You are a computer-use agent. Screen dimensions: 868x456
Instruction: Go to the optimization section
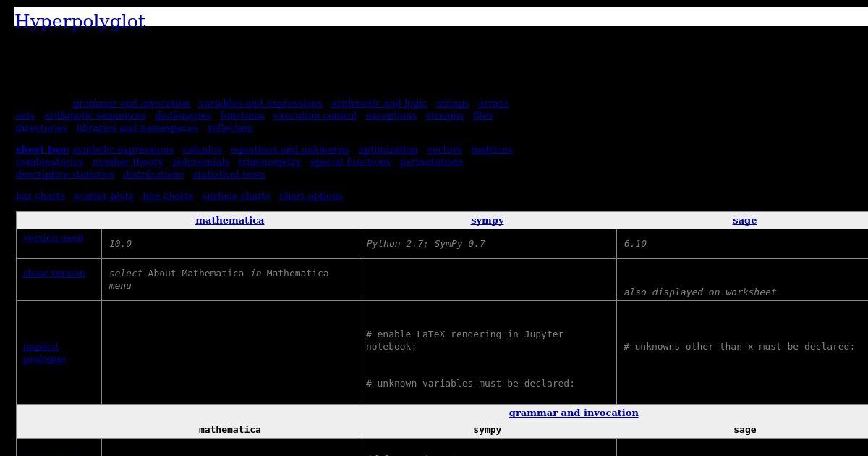pyautogui.click(x=388, y=150)
